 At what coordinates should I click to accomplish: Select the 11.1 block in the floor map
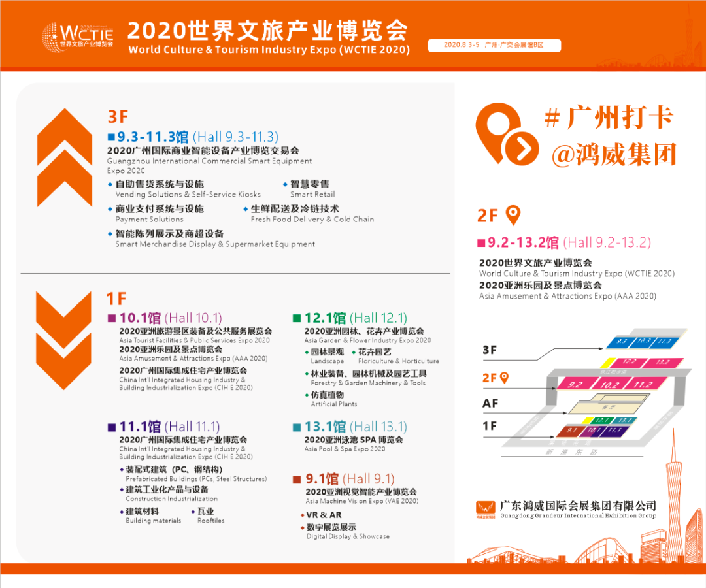(614, 431)
